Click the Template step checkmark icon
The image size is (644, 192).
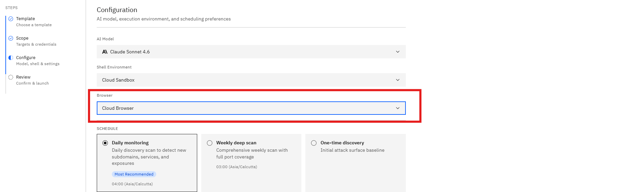11,19
